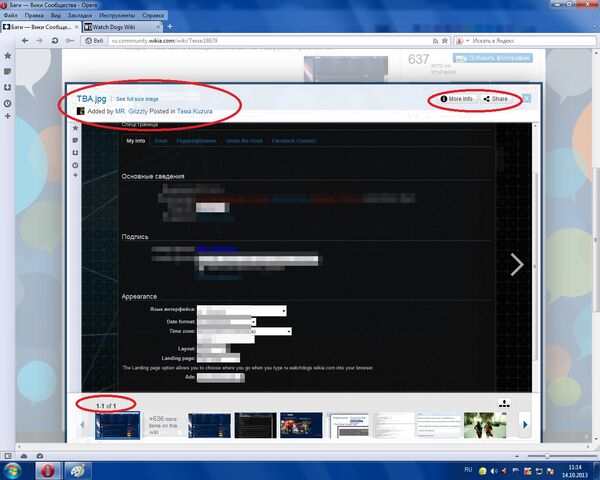Open the MR. Grizzly user link
This screenshot has height=480, width=600.
pyautogui.click(x=131, y=111)
